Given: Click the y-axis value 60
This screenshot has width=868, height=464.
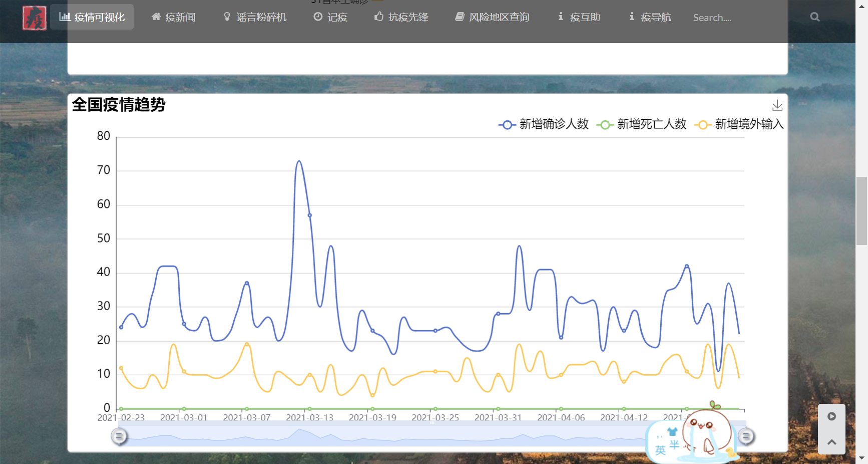Looking at the screenshot, I should coord(104,204).
